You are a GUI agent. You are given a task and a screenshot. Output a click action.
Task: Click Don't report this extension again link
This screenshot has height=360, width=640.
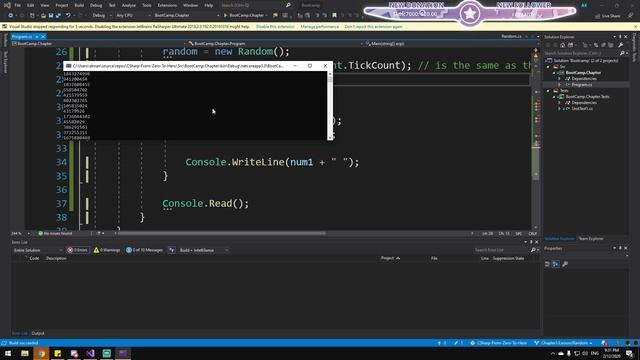pyautogui.click(x=373, y=27)
